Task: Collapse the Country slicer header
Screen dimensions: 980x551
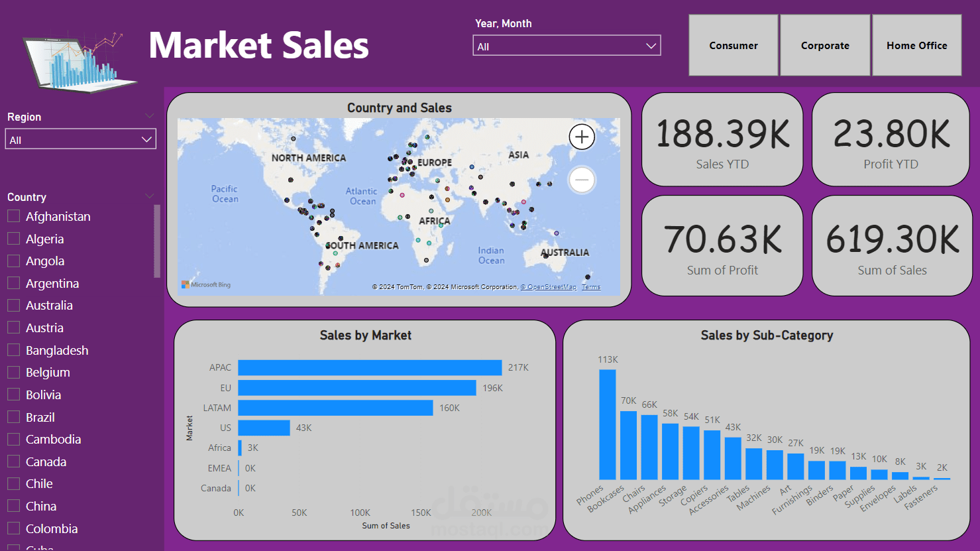Action: tap(149, 195)
